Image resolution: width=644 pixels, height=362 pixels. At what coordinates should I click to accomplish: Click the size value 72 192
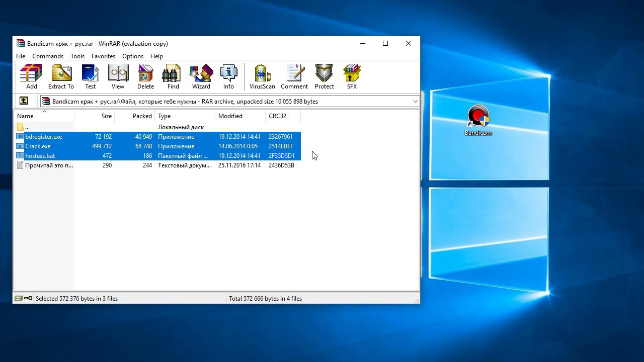click(x=103, y=137)
